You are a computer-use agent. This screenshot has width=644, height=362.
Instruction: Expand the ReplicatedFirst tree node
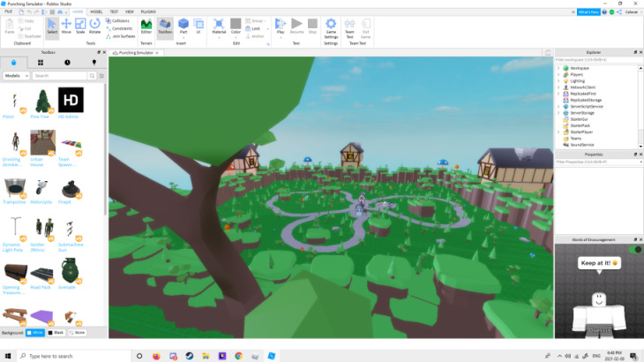pos(558,94)
